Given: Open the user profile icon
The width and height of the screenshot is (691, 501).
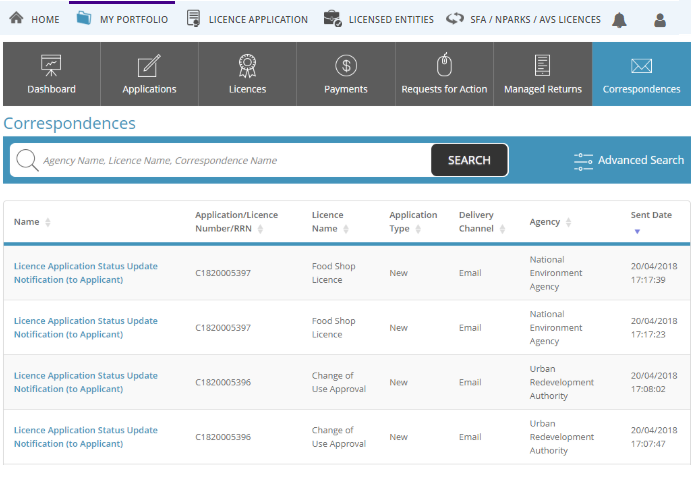Looking at the screenshot, I should [x=659, y=20].
